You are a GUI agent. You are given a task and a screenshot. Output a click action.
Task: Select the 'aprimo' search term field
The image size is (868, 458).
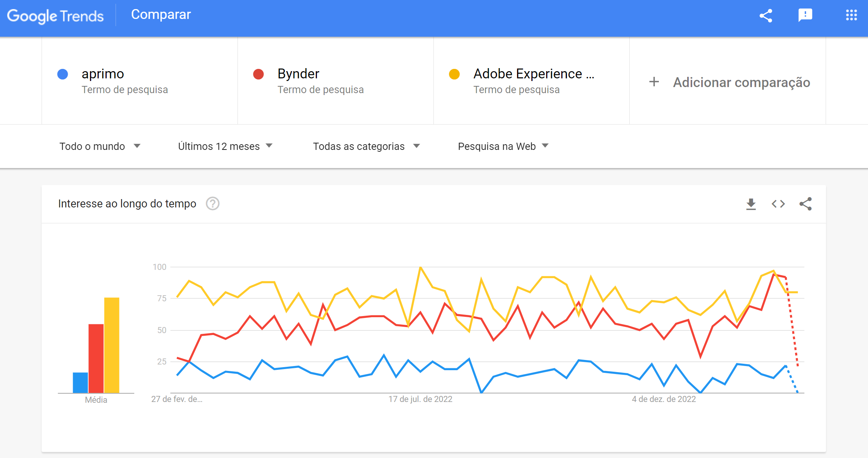[x=102, y=74]
